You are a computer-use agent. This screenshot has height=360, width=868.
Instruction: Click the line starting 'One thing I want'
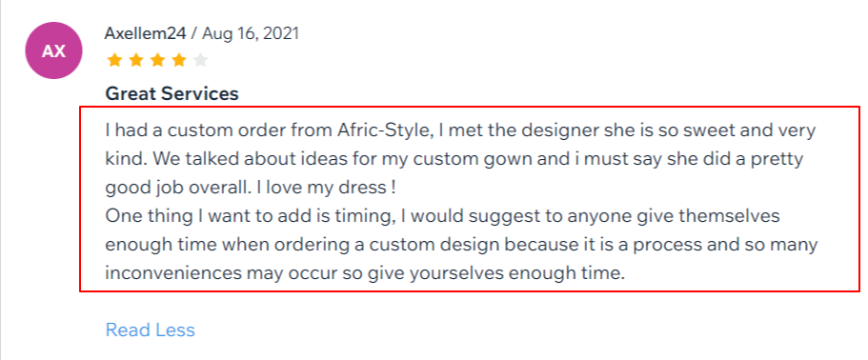point(442,216)
